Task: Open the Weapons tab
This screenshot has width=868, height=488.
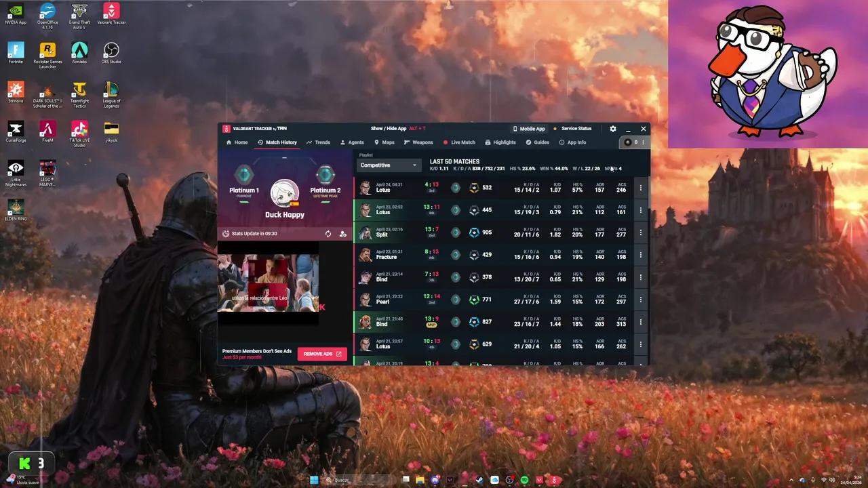Action: (x=418, y=142)
